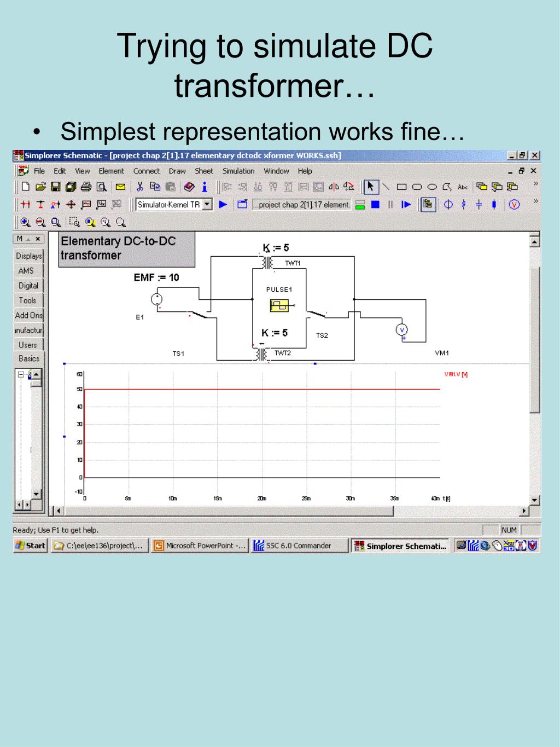Click the Windows Start button
The image size is (560, 747).
31,545
